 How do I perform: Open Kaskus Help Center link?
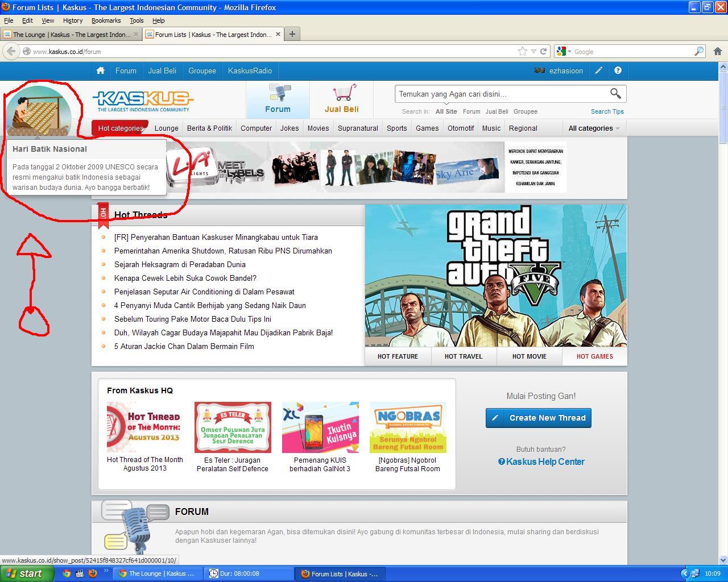tap(541, 462)
